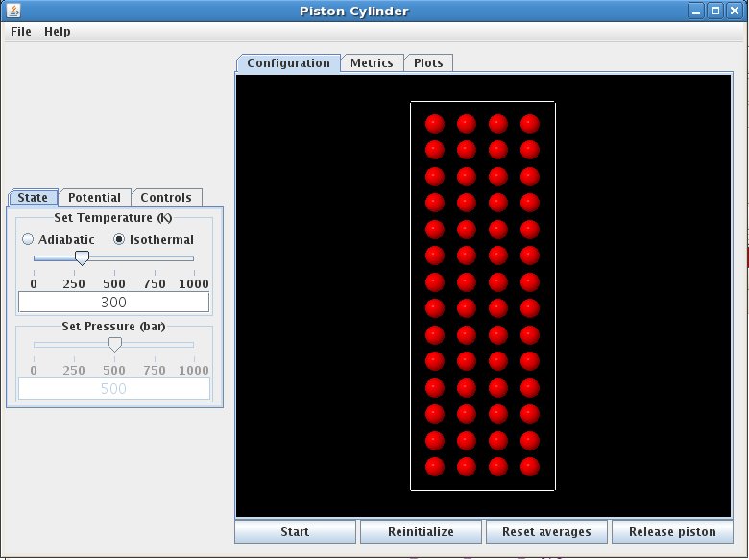Click the Reinitialize button
Image resolution: width=749 pixels, height=560 pixels.
pyautogui.click(x=421, y=532)
